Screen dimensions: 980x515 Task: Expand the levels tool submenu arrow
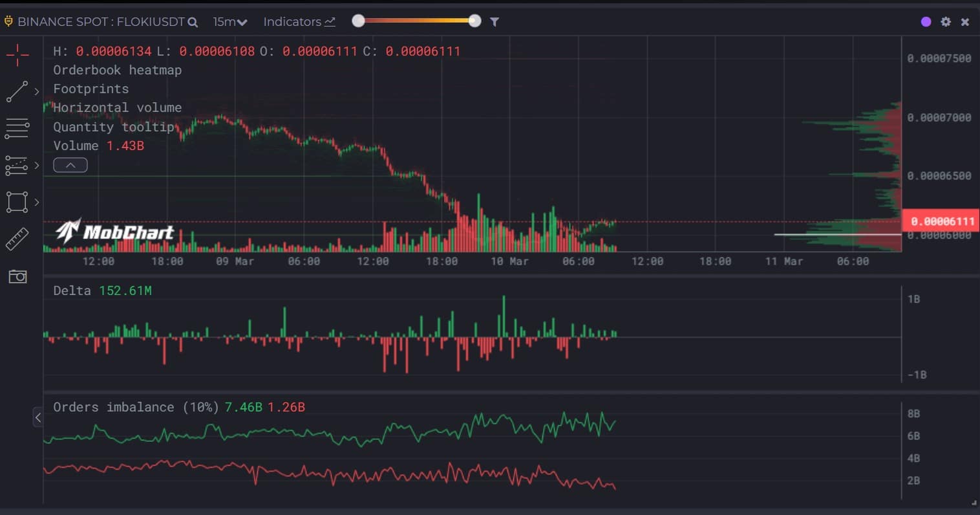tap(36, 166)
